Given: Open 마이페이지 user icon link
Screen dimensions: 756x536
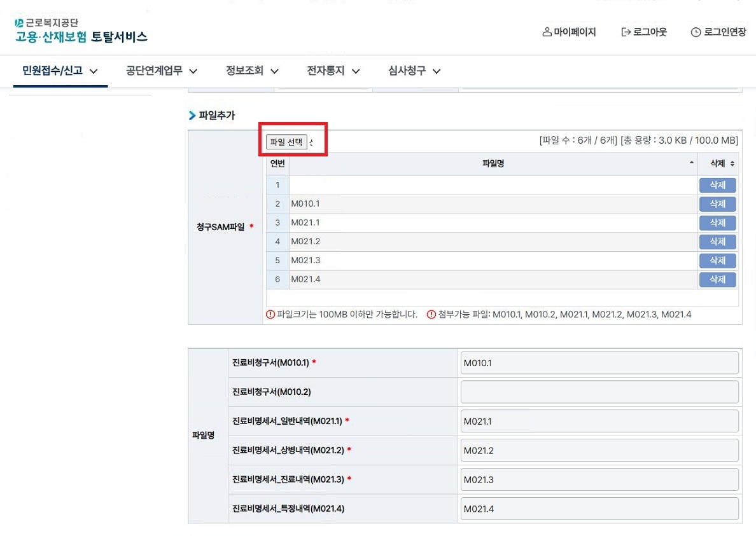Looking at the screenshot, I should coord(546,32).
